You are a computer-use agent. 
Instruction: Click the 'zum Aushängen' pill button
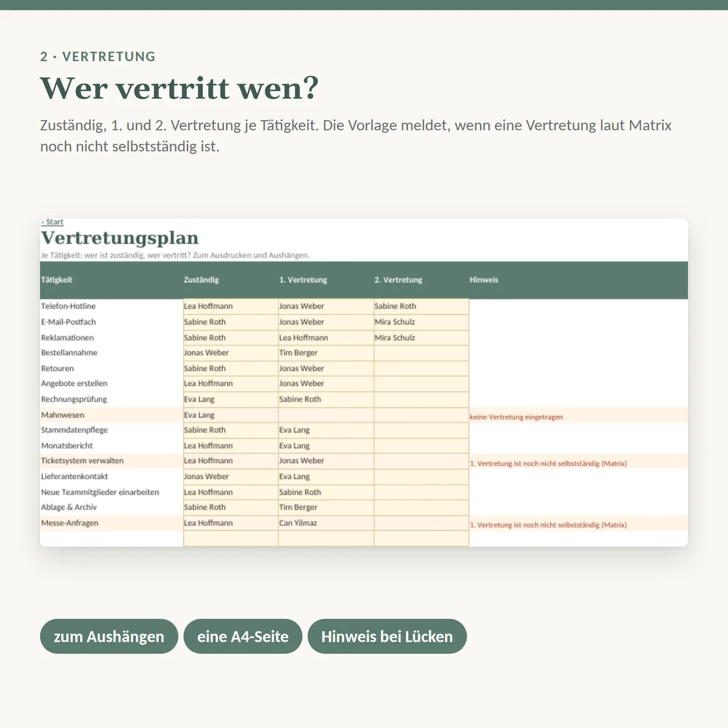pos(109,636)
